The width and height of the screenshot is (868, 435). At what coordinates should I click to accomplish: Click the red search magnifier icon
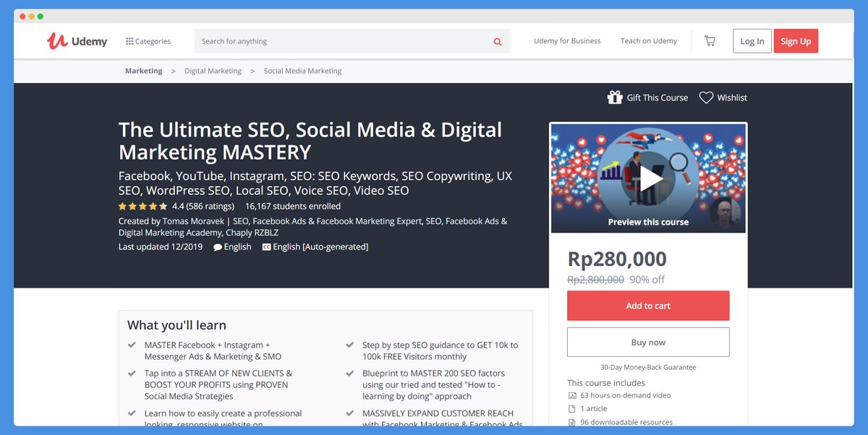(498, 42)
